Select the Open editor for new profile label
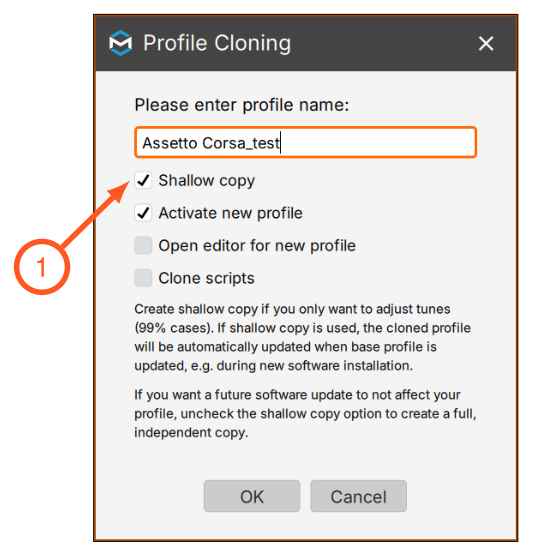 click(257, 246)
